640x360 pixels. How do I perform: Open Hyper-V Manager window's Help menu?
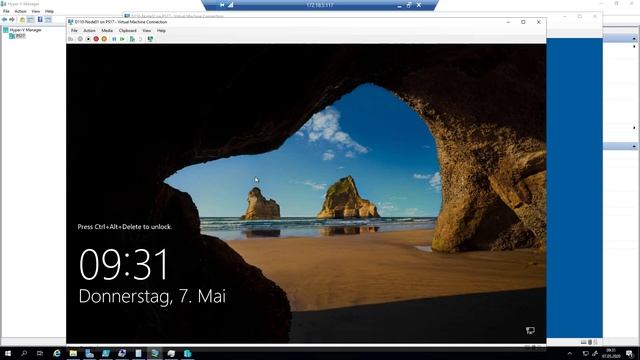pyautogui.click(x=49, y=11)
